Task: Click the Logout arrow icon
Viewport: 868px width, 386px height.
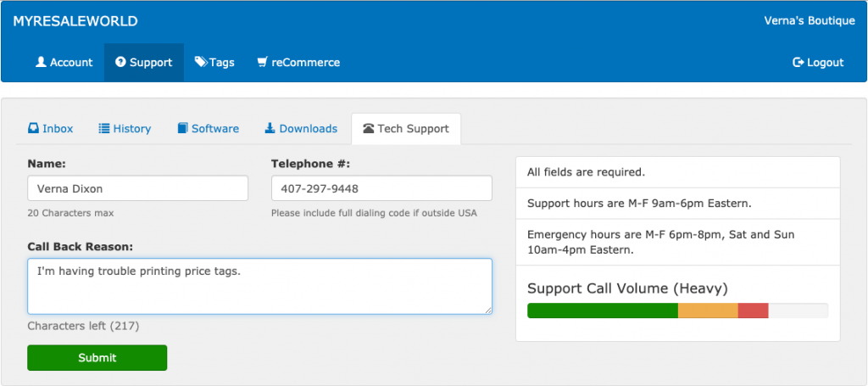Action: 798,63
